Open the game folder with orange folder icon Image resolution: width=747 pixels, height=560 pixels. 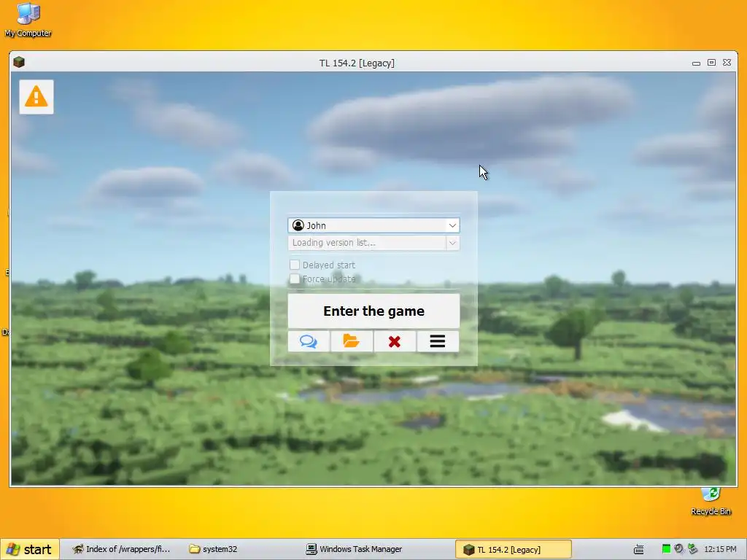tap(352, 341)
